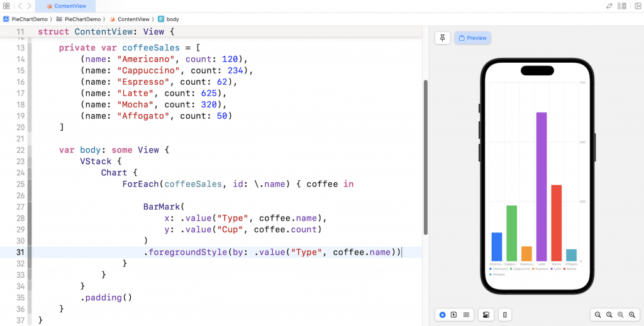Pin the preview with the pin icon

point(443,38)
